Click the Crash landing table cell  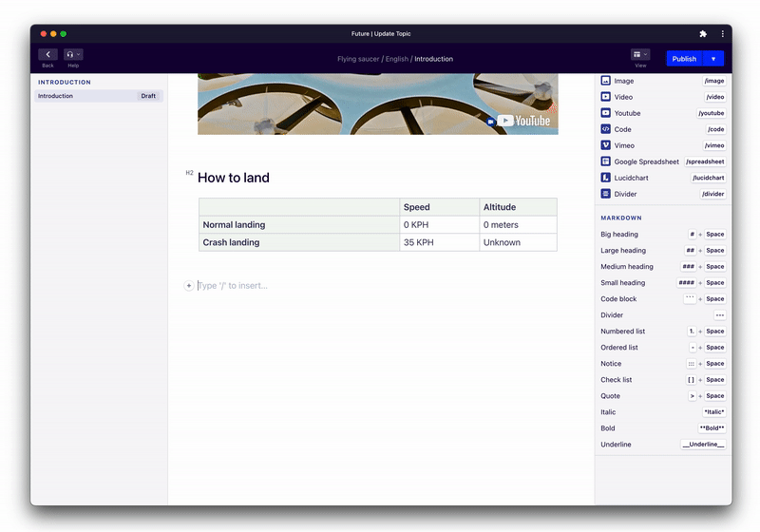click(x=299, y=242)
